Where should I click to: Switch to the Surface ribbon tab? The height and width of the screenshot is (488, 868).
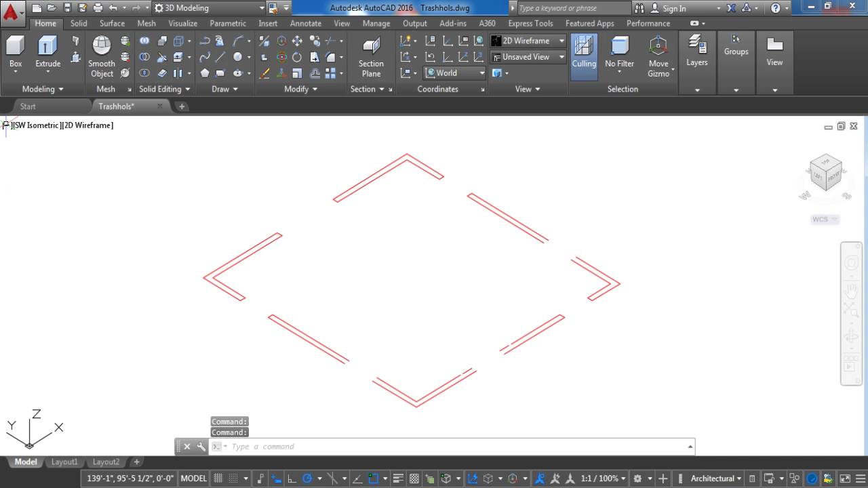click(112, 23)
